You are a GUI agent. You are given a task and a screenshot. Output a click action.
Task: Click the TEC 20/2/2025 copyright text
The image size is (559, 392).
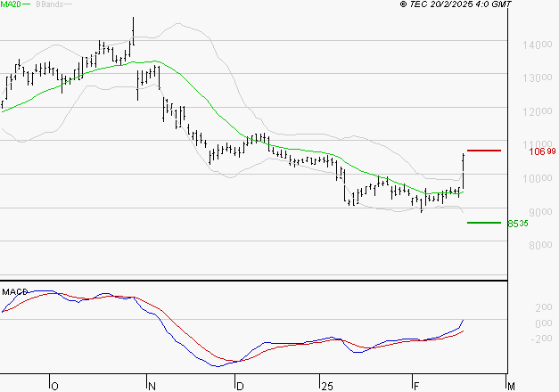456,4
